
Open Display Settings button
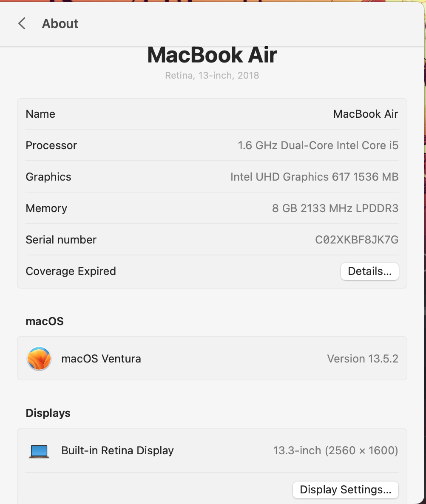346,490
